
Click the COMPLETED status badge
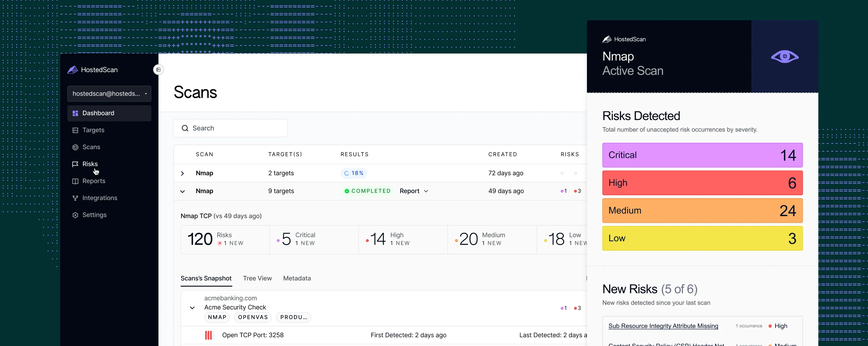pyautogui.click(x=367, y=191)
